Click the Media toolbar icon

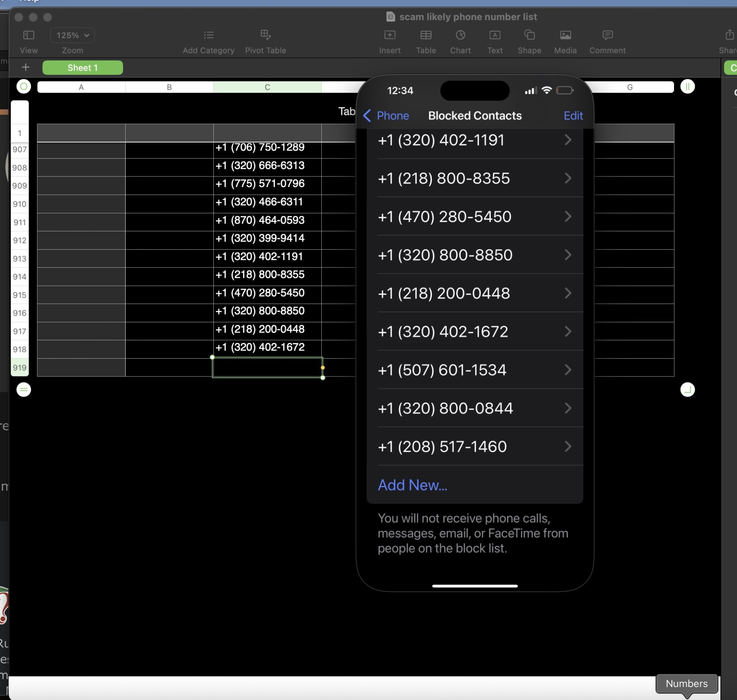point(565,35)
